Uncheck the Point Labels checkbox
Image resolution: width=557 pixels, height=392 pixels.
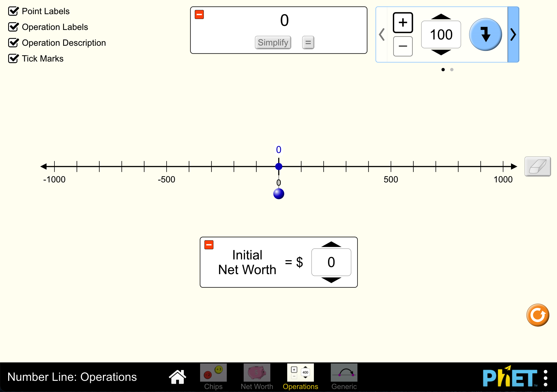point(14,11)
